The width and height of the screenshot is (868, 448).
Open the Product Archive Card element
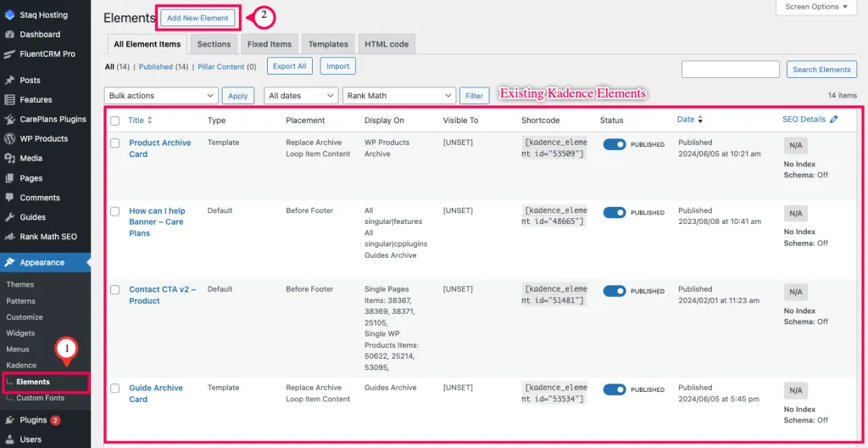(160, 148)
